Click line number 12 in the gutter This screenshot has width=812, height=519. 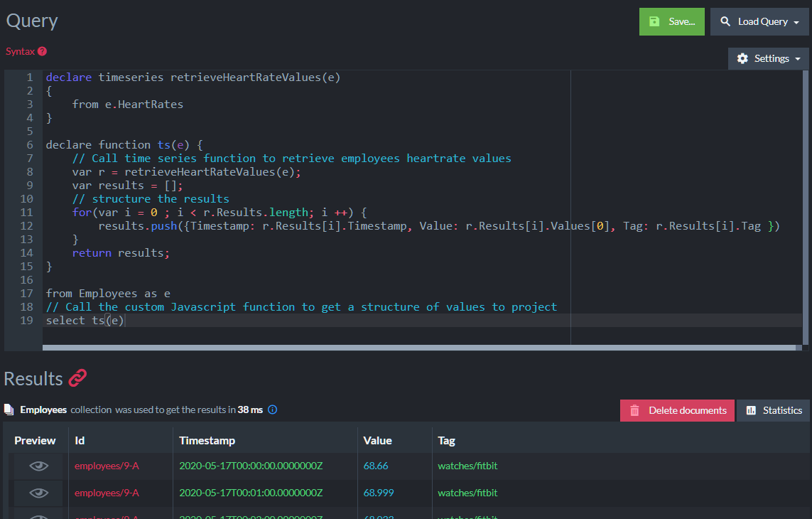pos(26,226)
